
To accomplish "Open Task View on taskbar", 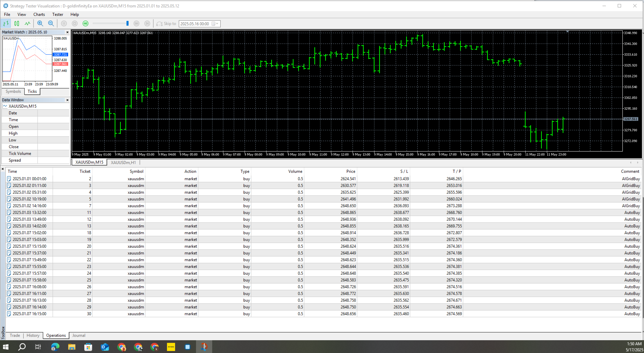I will pyautogui.click(x=38, y=347).
